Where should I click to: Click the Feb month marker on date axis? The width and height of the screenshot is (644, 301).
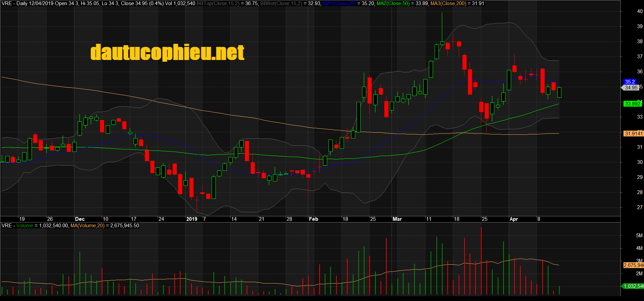[313, 219]
